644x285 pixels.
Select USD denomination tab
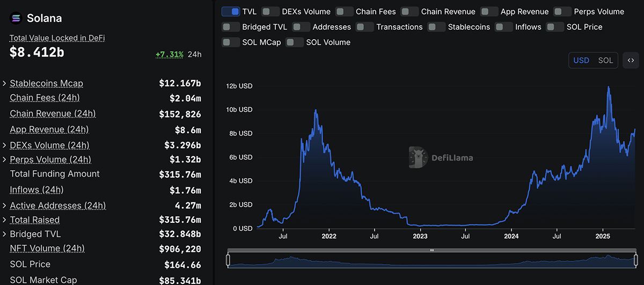click(x=581, y=61)
